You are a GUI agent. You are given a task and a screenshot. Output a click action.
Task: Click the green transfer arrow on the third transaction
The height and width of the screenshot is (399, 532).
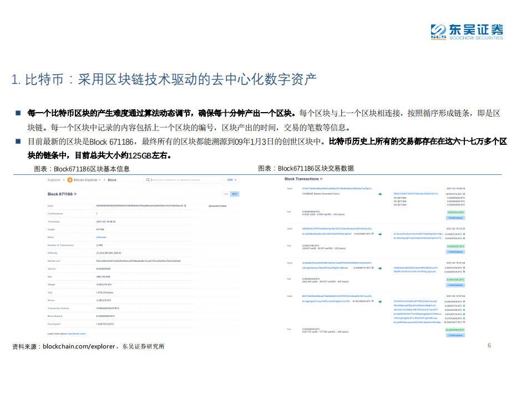380,269
